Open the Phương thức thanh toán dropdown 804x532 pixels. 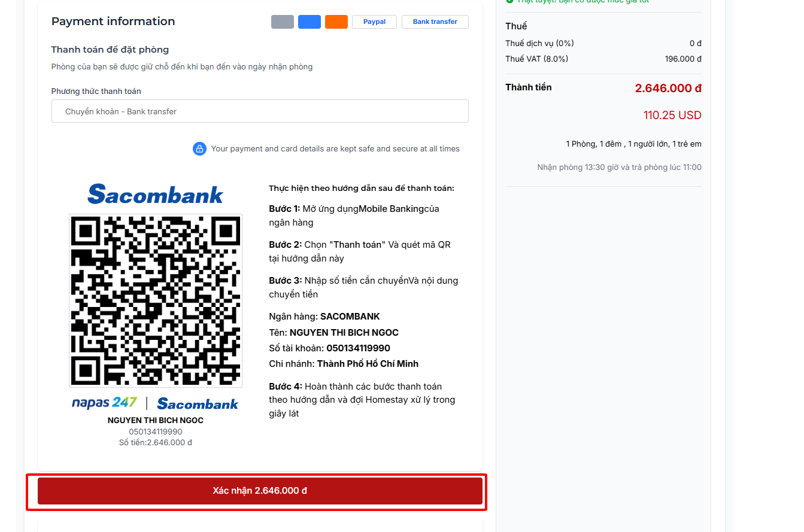click(260, 111)
